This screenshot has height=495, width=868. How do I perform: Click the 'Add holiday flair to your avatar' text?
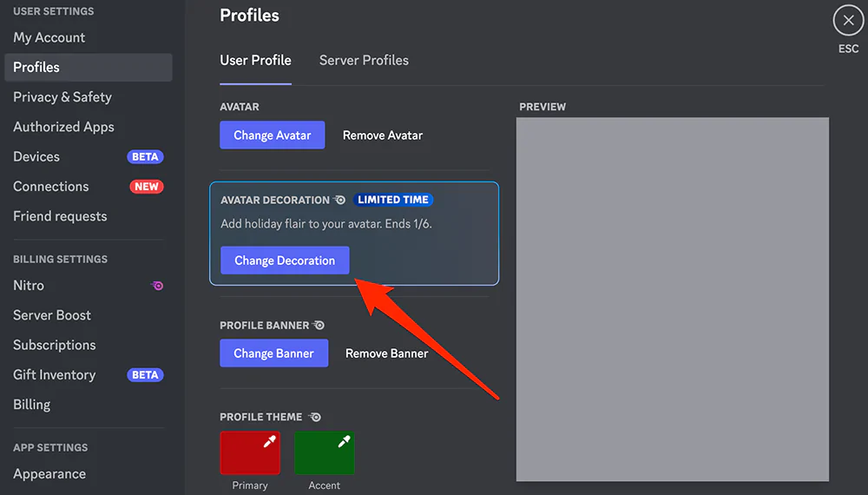(326, 224)
